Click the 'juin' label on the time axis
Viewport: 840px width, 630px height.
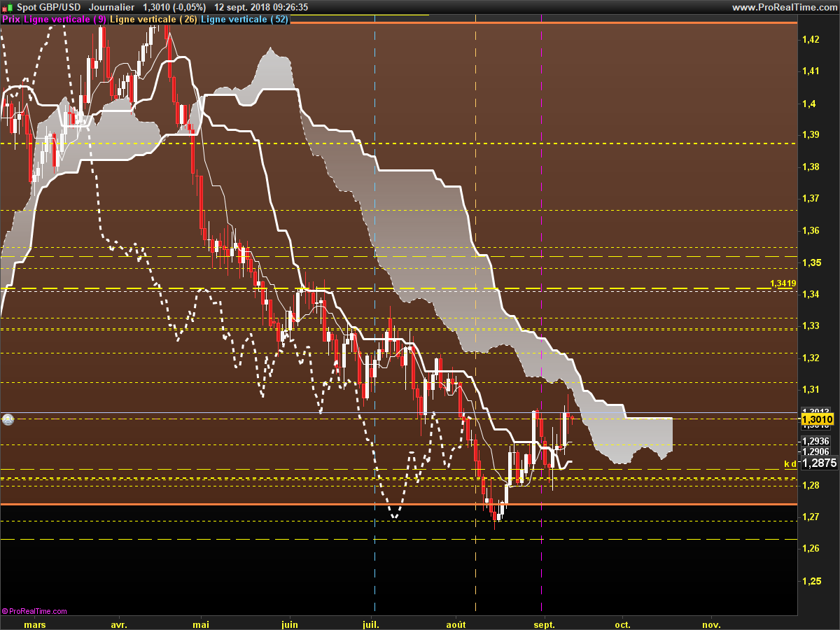(x=288, y=624)
